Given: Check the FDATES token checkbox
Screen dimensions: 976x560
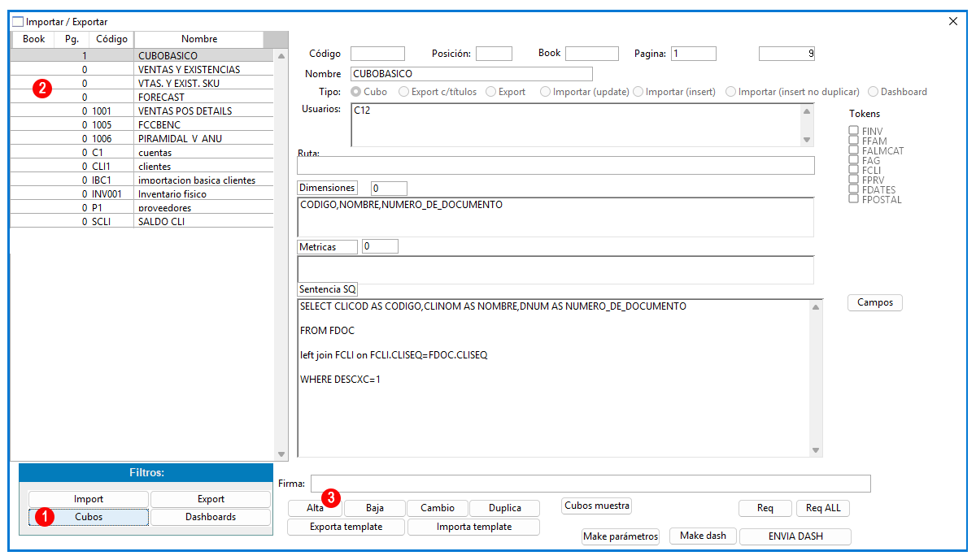Looking at the screenshot, I should point(854,189).
